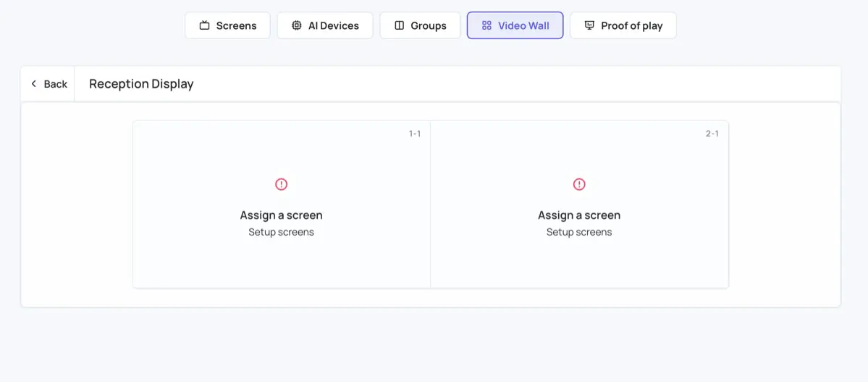Click Setup screens in cell 2-1
This screenshot has height=382, width=868.
[579, 232]
